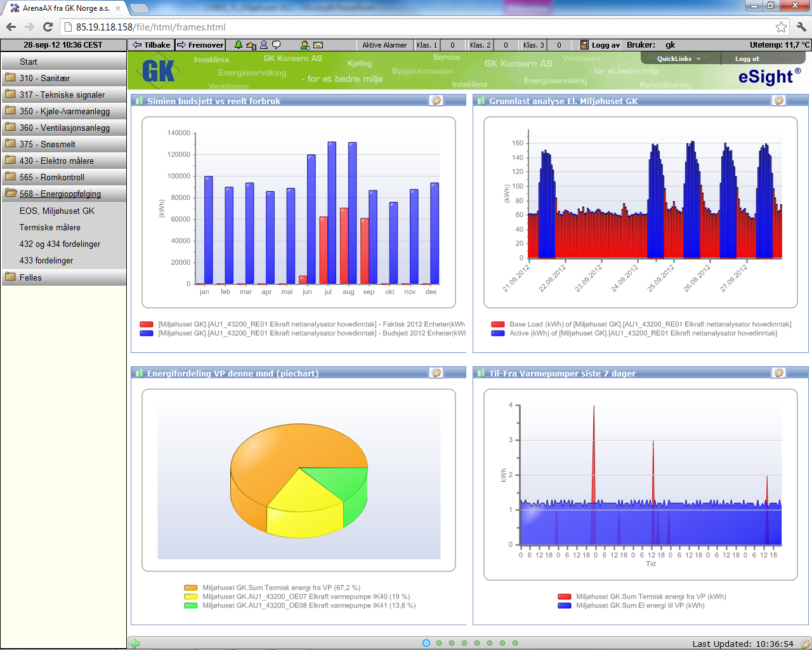Click the eSight logo
The width and height of the screenshot is (812, 650).
click(769, 76)
